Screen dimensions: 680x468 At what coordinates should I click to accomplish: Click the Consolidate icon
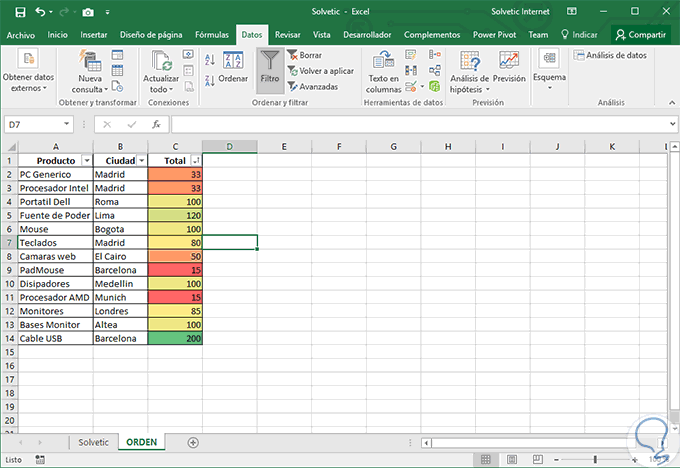click(435, 55)
